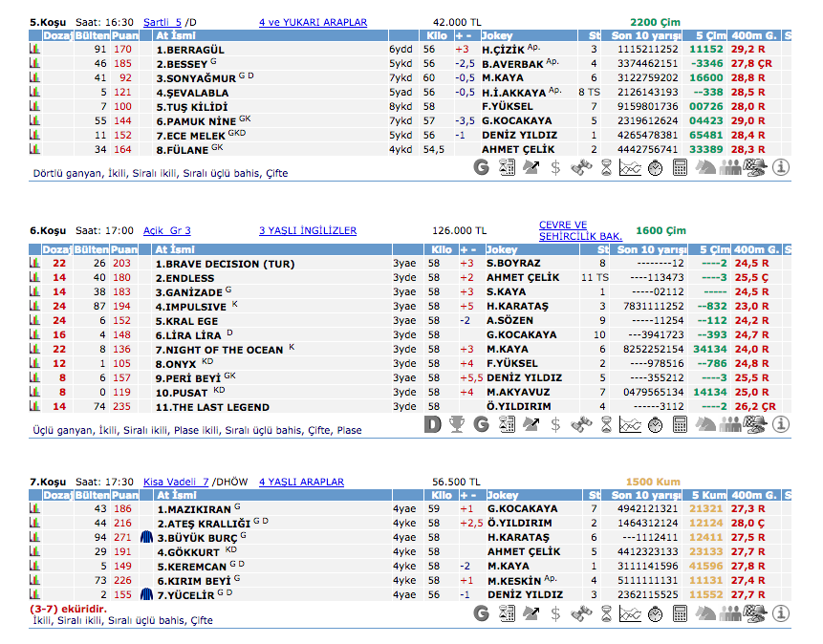Click the stopwatch icon in race 6
823x644 pixels.
(x=656, y=423)
